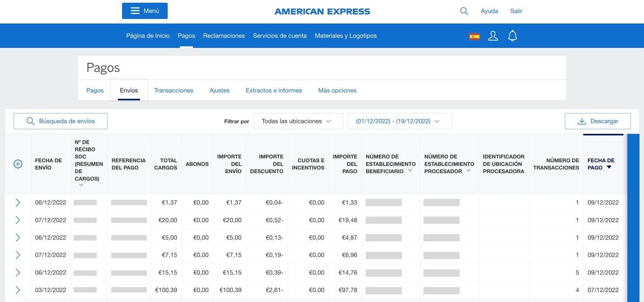Click the search magnifier icon in header
The width and height of the screenshot is (644, 302).
pos(464,11)
